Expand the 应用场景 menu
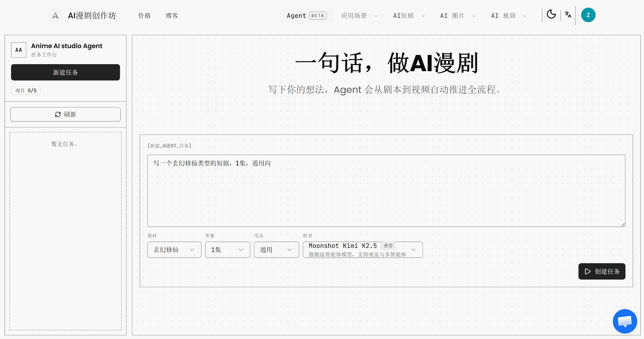The width and height of the screenshot is (644, 339). (359, 16)
